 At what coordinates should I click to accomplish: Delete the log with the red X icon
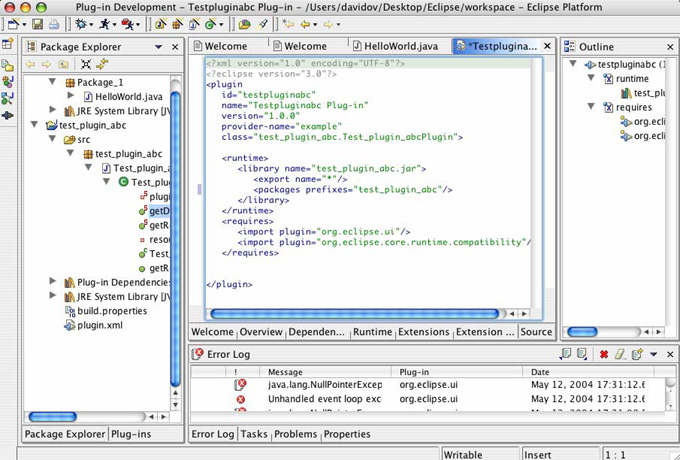point(603,354)
